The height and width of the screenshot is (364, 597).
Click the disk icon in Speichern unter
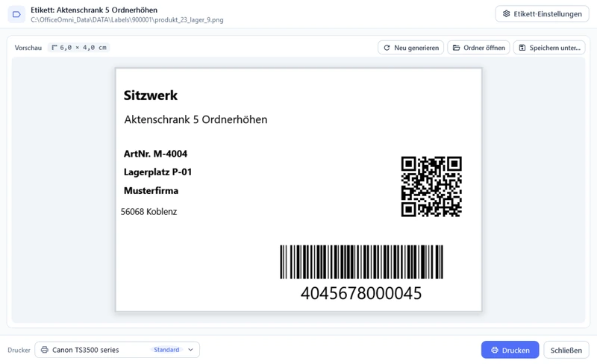(x=522, y=48)
